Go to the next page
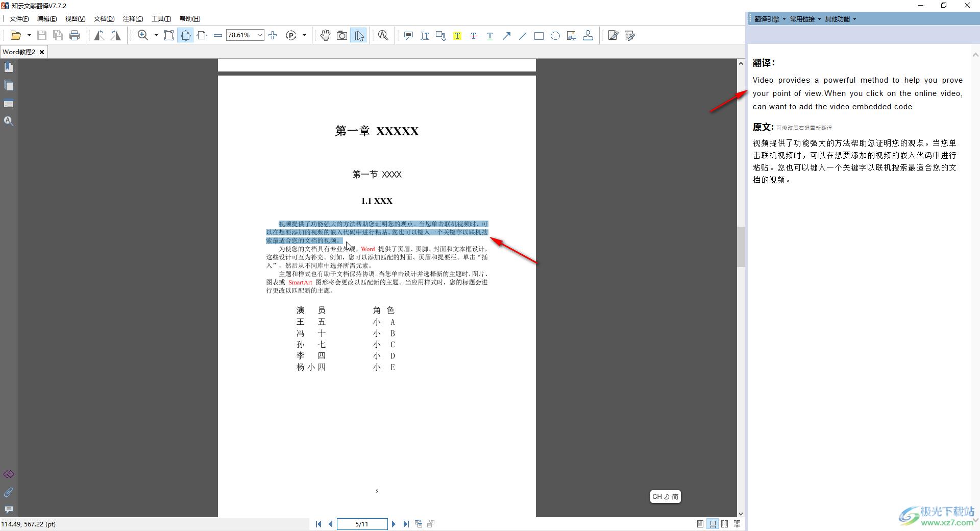This screenshot has width=980, height=531. [x=394, y=524]
